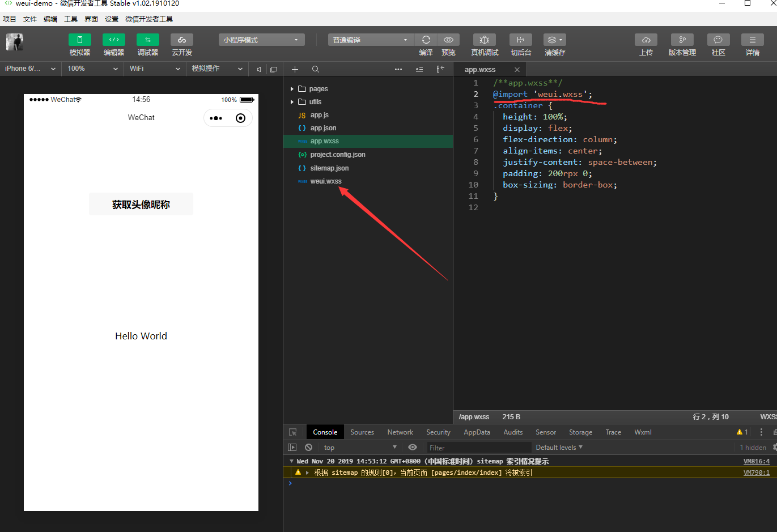Image resolution: width=777 pixels, height=532 pixels.
Task: Click the capsule close circle icon
Action: point(240,118)
